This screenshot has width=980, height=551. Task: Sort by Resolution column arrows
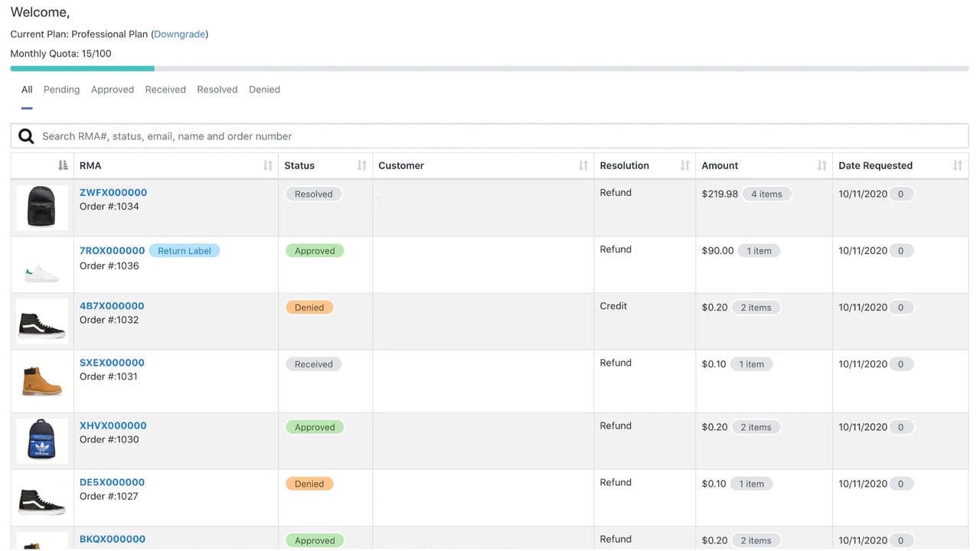(685, 165)
